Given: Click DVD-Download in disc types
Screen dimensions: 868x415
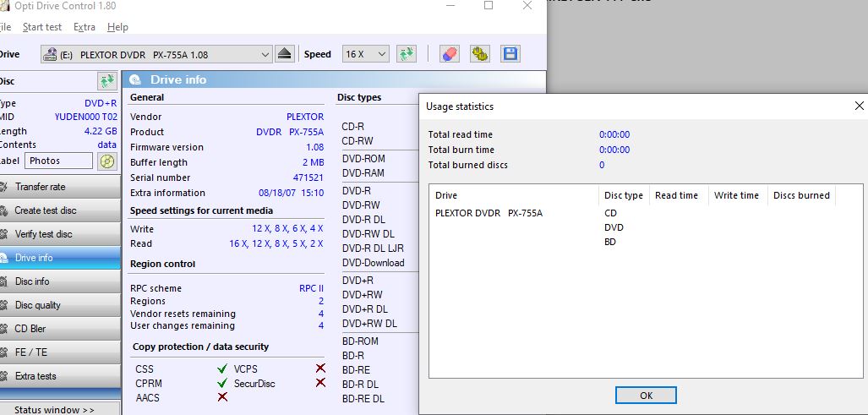Looking at the screenshot, I should (x=373, y=263).
